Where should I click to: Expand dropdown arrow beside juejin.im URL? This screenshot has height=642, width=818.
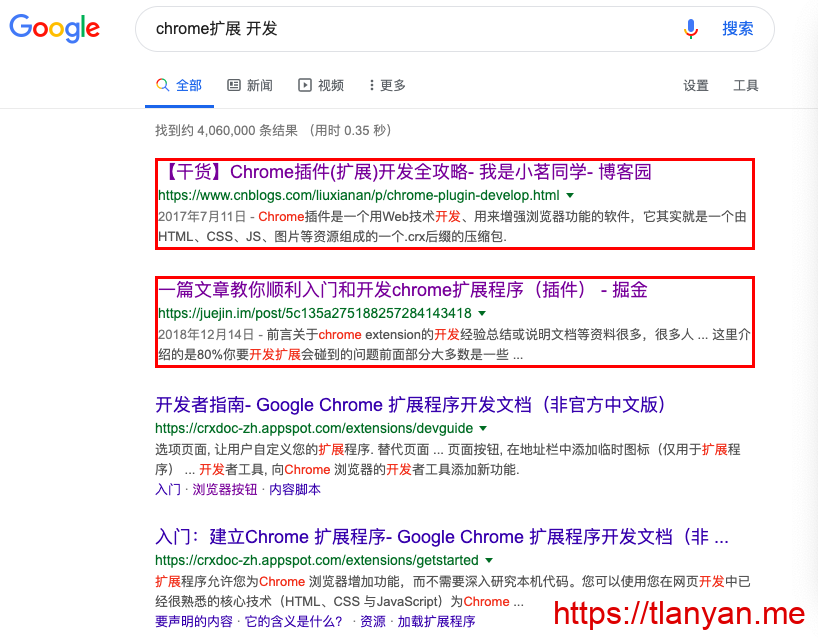pyautogui.click(x=481, y=314)
